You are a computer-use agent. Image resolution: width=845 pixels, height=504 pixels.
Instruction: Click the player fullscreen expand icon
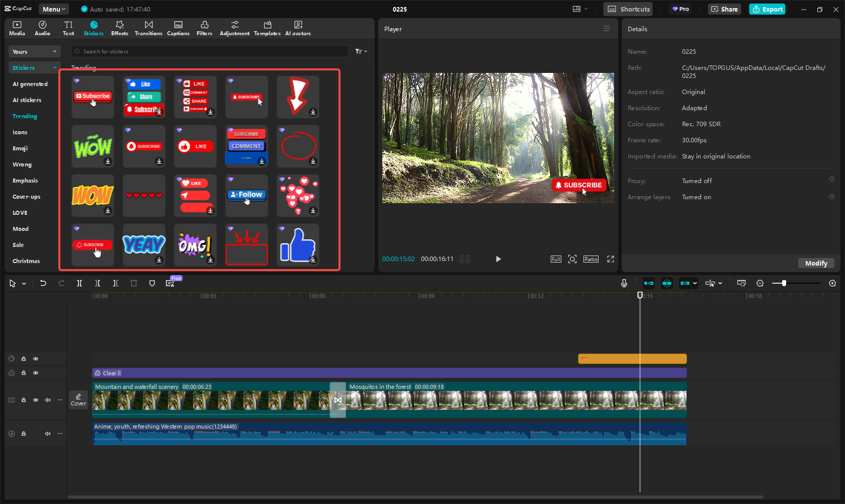point(610,259)
